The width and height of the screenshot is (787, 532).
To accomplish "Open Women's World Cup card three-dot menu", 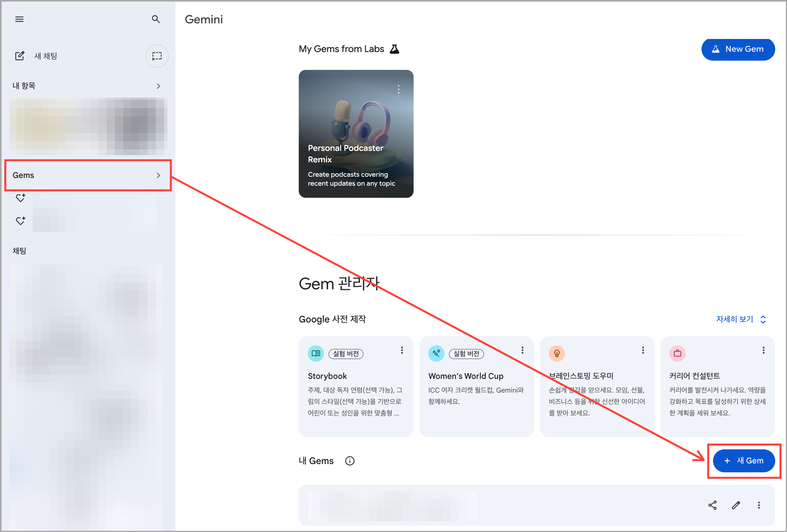I will click(x=522, y=350).
